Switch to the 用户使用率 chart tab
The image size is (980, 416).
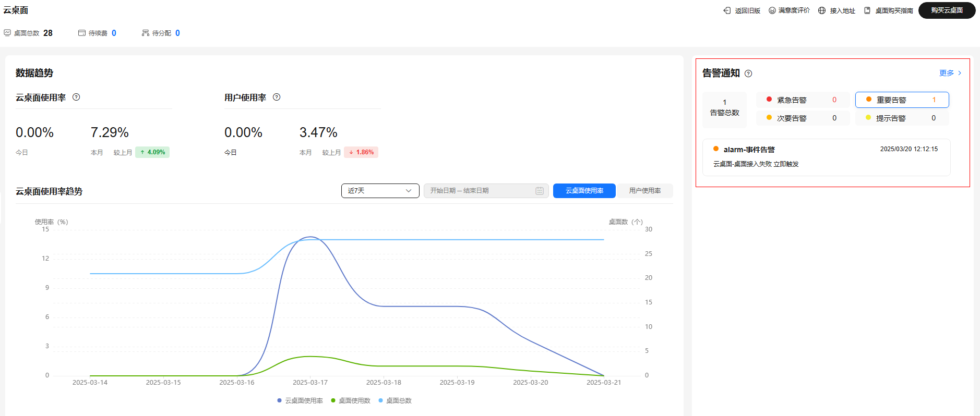(644, 191)
